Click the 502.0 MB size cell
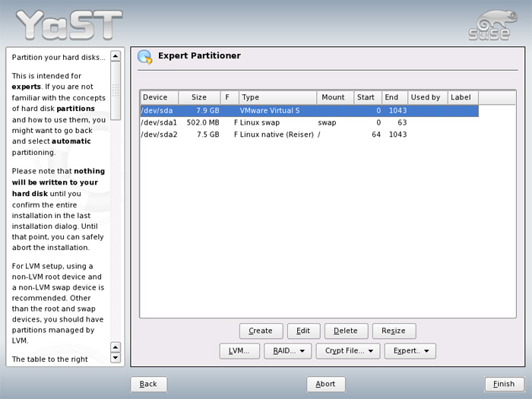The width and height of the screenshot is (532, 399). coord(203,122)
